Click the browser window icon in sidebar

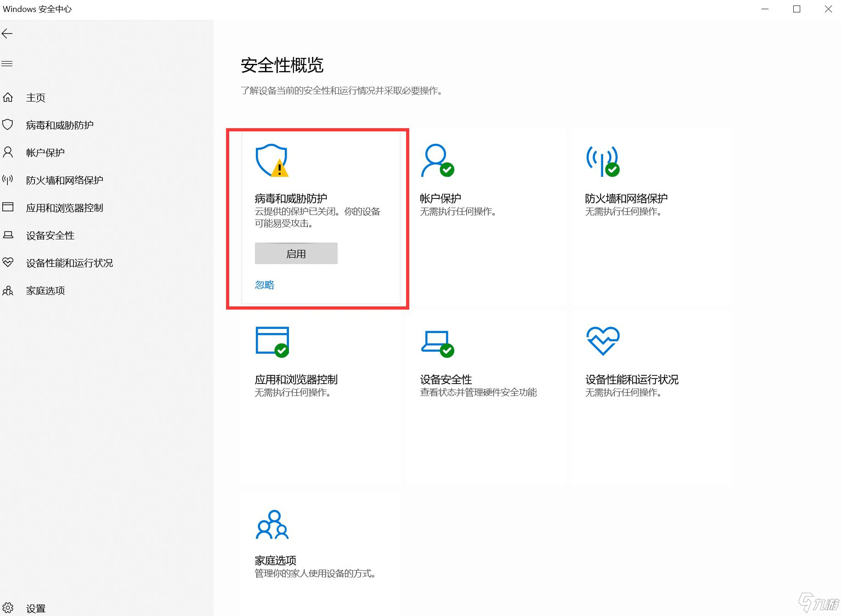tap(8, 207)
